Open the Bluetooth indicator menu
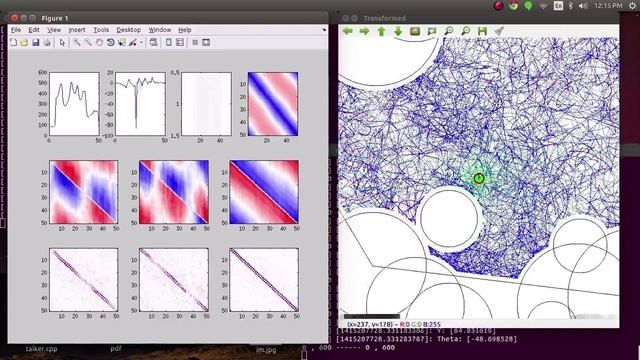 coord(571,6)
